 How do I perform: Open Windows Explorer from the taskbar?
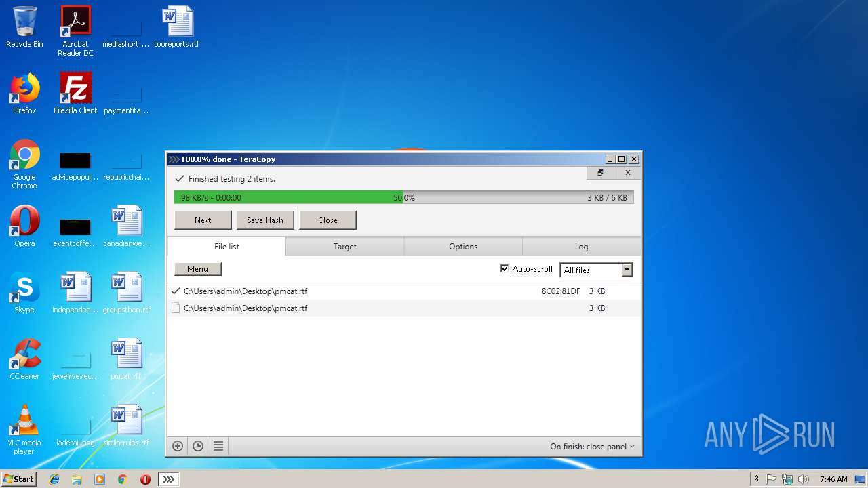[77, 479]
